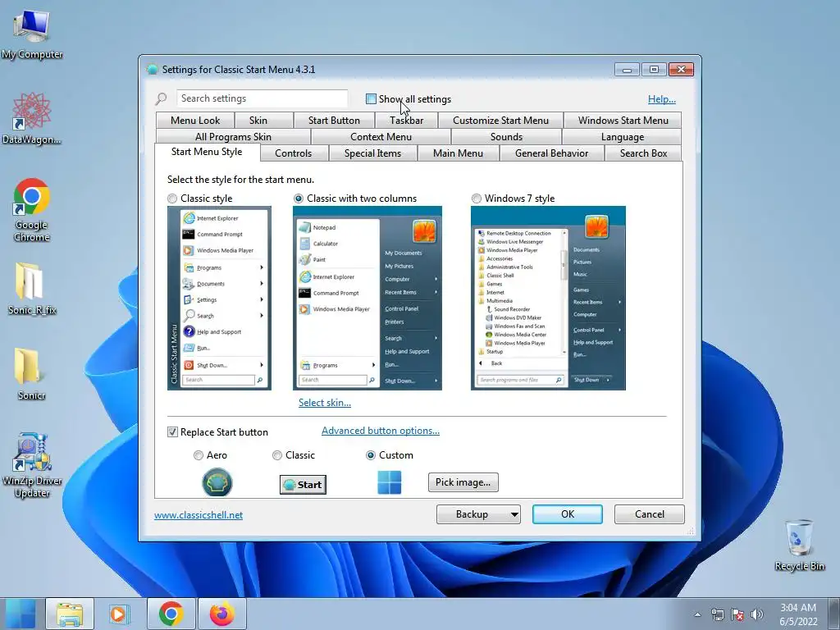Open Customize Start Menu tab
Screen dimensions: 840x630
click(x=500, y=121)
